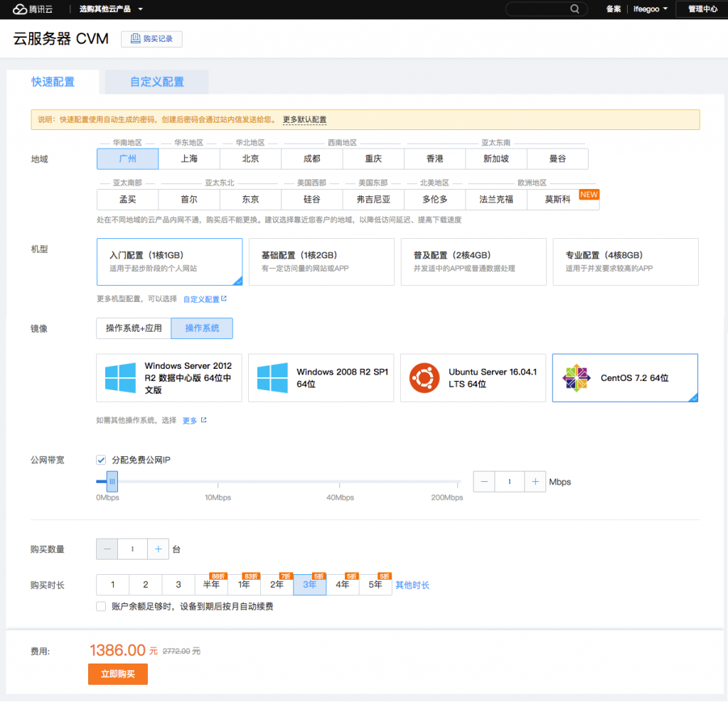
Task: Decrease bandwidth with the minus button
Action: coord(484,482)
